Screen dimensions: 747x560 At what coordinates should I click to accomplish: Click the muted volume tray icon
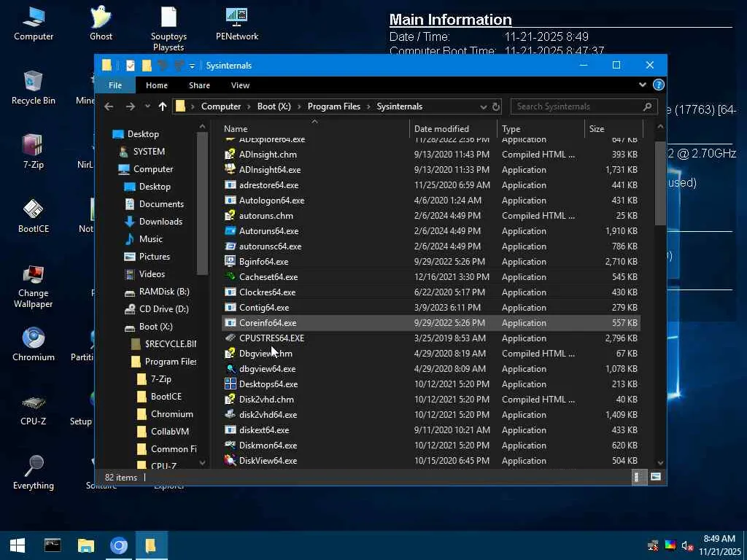pyautogui.click(x=687, y=545)
